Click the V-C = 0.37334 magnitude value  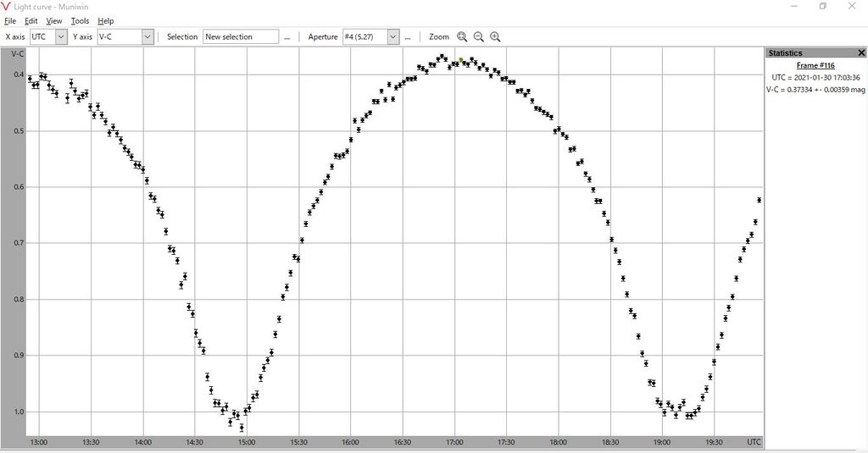815,90
